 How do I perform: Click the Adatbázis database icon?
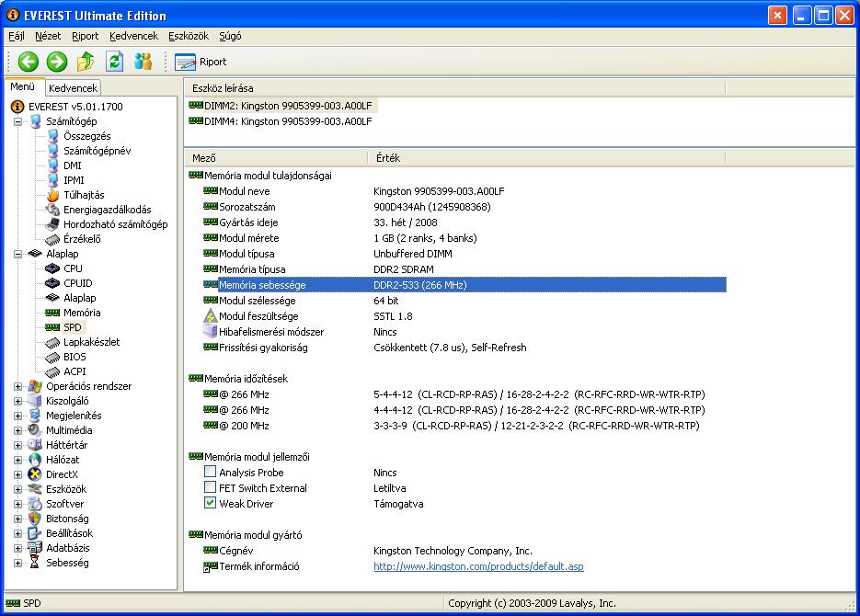[x=35, y=548]
